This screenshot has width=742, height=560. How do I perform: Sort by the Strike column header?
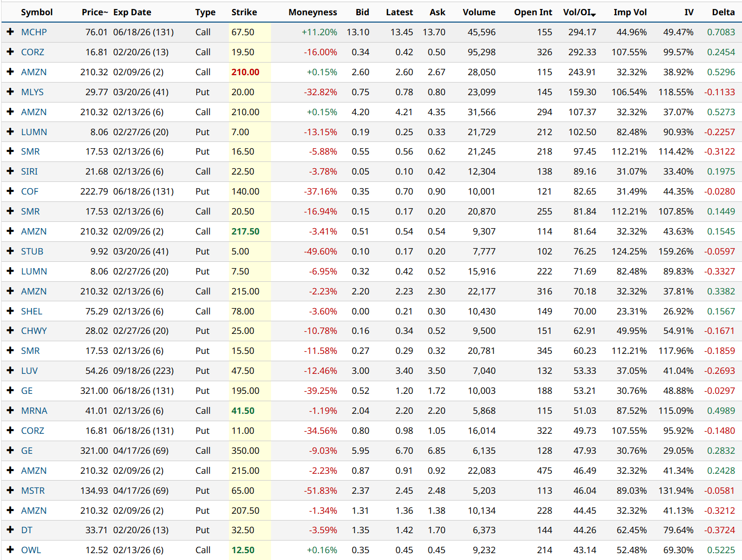(244, 12)
